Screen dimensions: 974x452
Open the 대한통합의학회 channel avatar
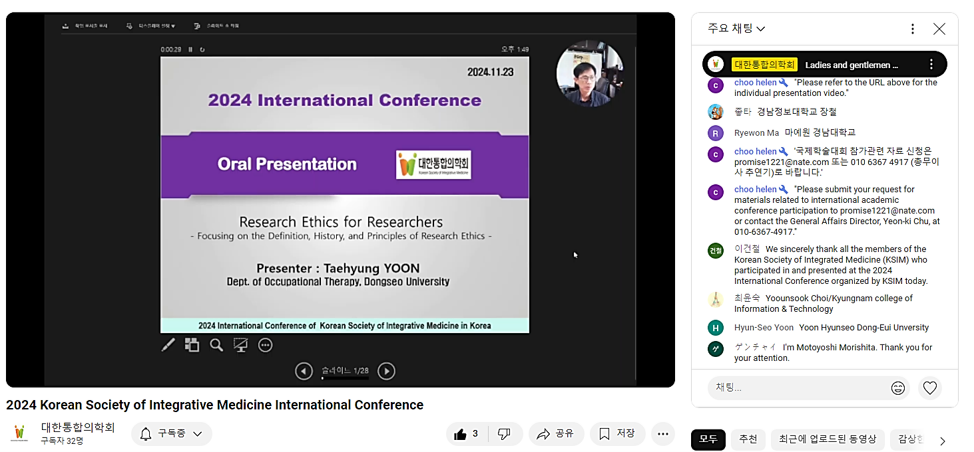[x=19, y=434]
